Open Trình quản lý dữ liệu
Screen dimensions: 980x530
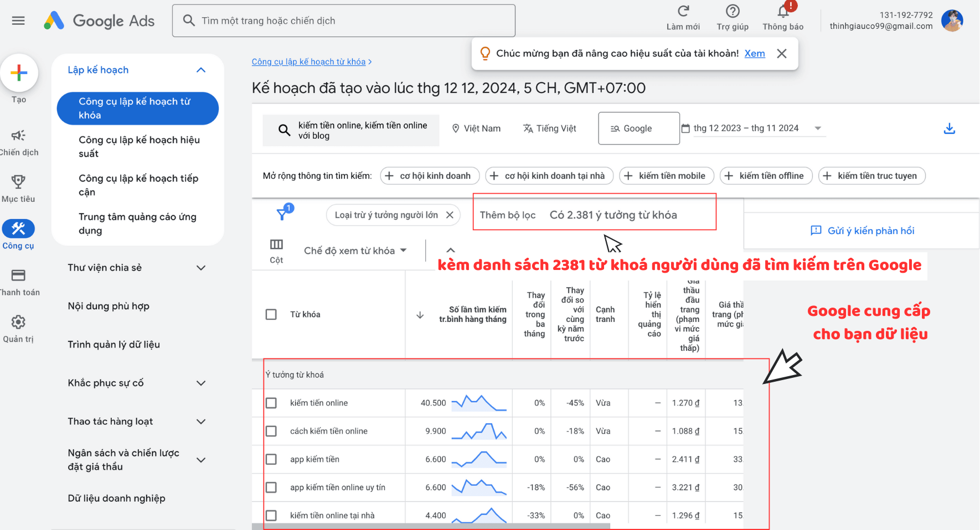coord(114,345)
